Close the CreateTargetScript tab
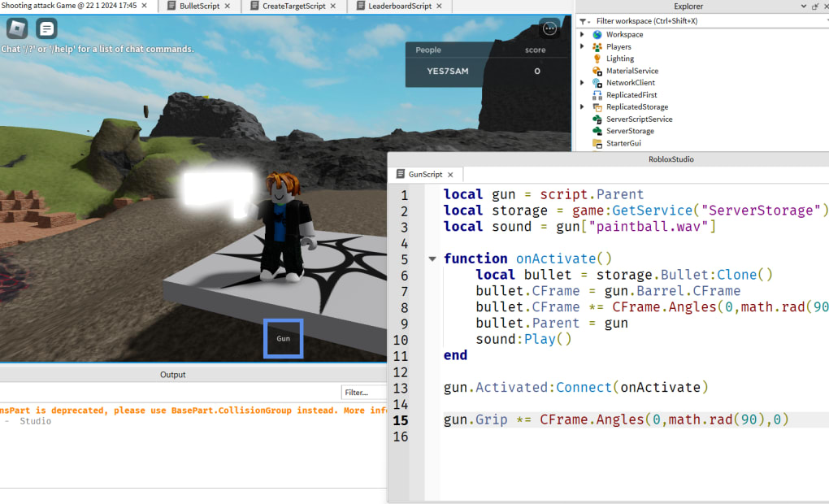 pos(337,6)
